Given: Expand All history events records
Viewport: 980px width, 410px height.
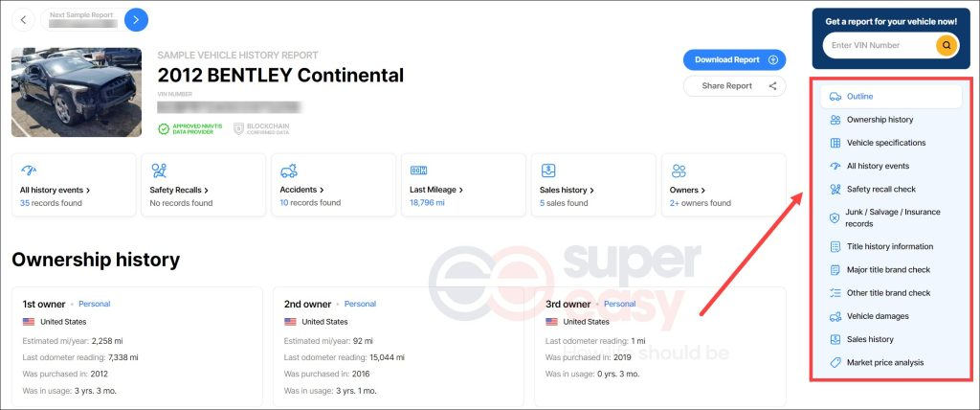Looking at the screenshot, I should [55, 190].
